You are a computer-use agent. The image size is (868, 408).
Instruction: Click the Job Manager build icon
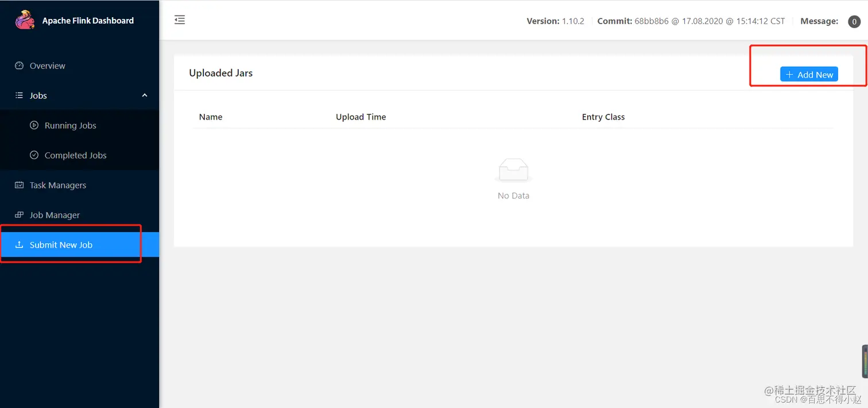(19, 215)
